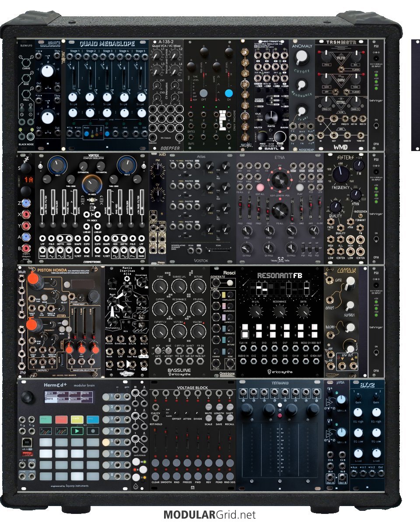Click the RATE knob on Bastl Neo Trinity
This screenshot has height=524, width=420.
point(271,117)
